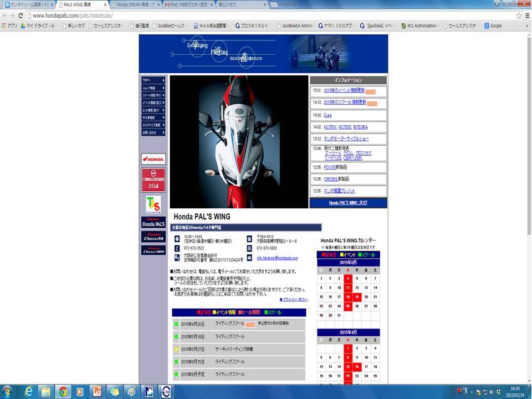Launch Internet Explorer from the taskbar
The width and height of the screenshot is (532, 399).
[x=29, y=392]
